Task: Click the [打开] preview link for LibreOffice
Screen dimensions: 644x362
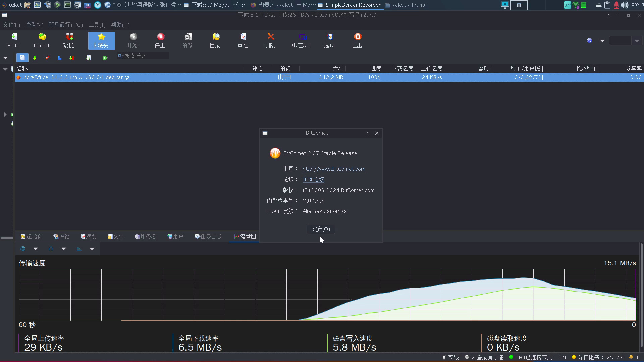Action: point(285,77)
